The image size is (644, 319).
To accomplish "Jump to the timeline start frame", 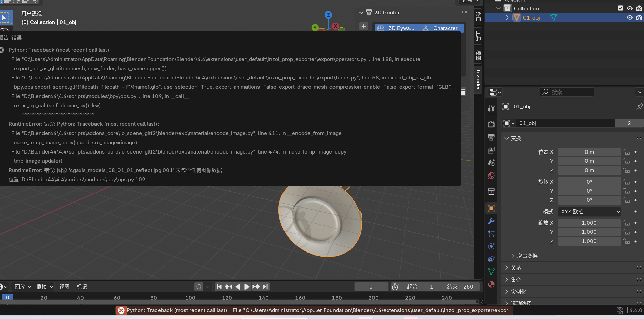I will pos(219,286).
